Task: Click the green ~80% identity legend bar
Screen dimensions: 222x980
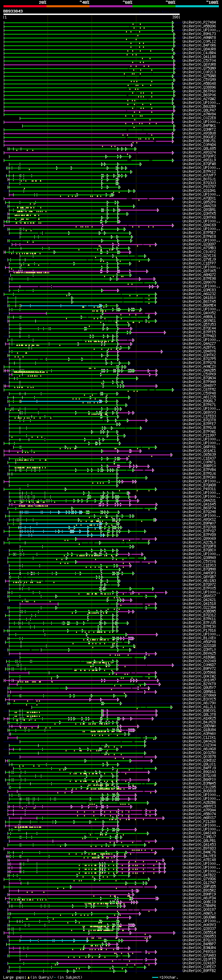Action: [154, 6]
